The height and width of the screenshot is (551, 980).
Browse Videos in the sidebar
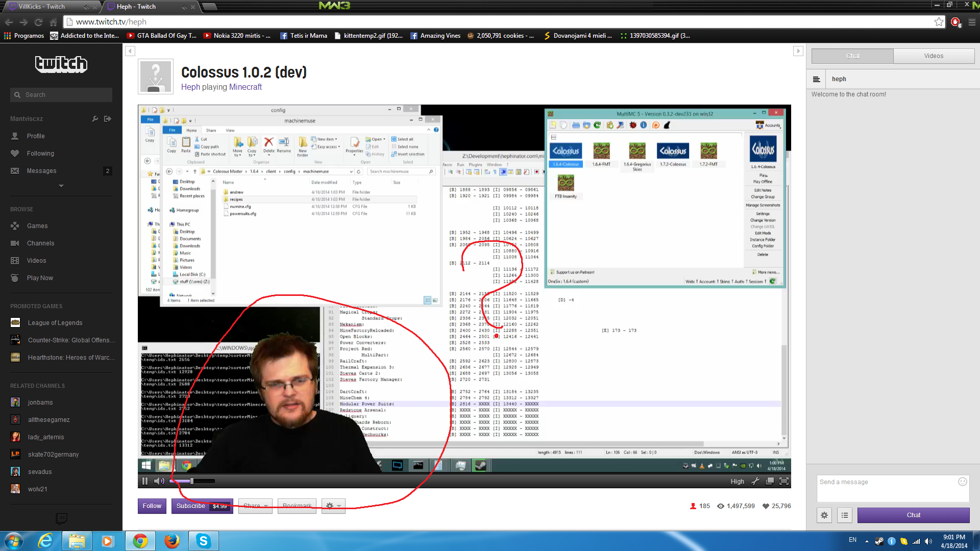pyautogui.click(x=36, y=261)
